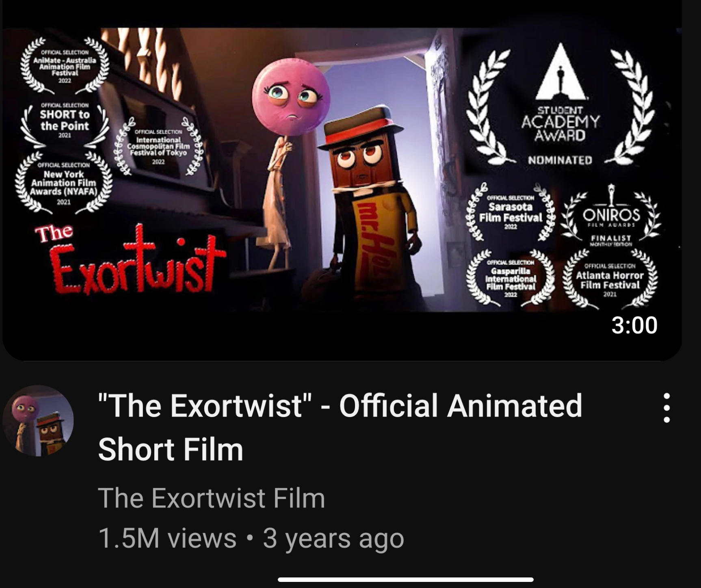Open the three-dot more options menu
The width and height of the screenshot is (701, 588).
[666, 408]
